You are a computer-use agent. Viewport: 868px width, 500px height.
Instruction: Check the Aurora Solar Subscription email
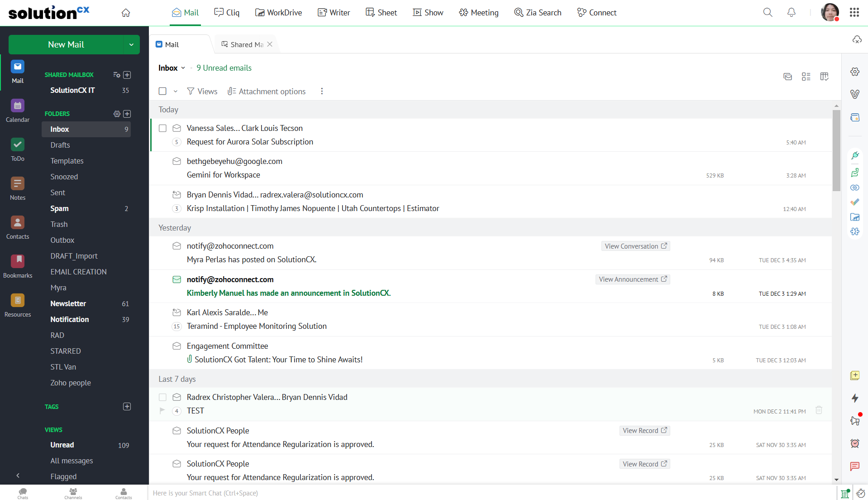162,128
